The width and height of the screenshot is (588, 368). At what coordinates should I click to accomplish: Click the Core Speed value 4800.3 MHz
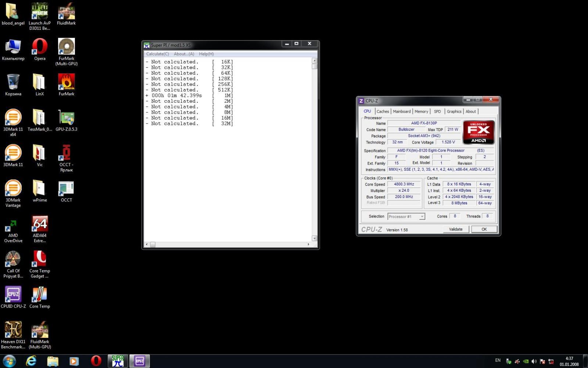(404, 184)
